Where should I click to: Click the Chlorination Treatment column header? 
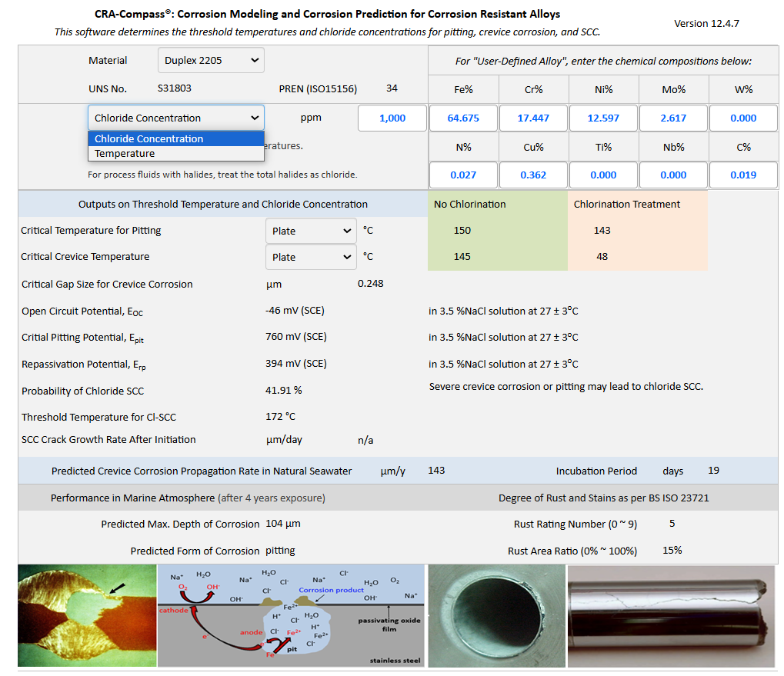coord(626,205)
